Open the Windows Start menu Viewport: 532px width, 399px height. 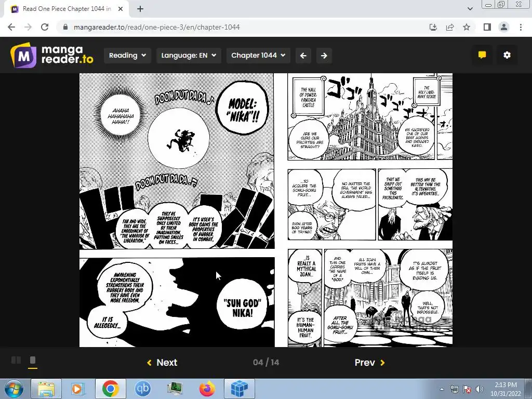[13, 389]
